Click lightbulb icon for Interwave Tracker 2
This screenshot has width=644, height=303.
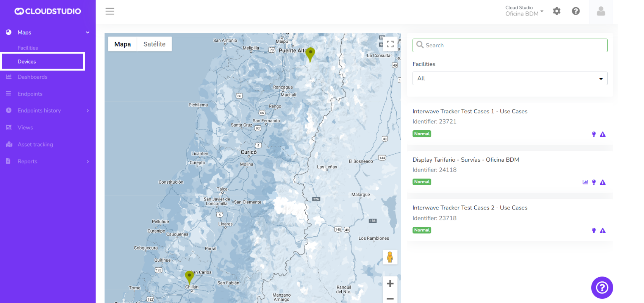coord(594,231)
